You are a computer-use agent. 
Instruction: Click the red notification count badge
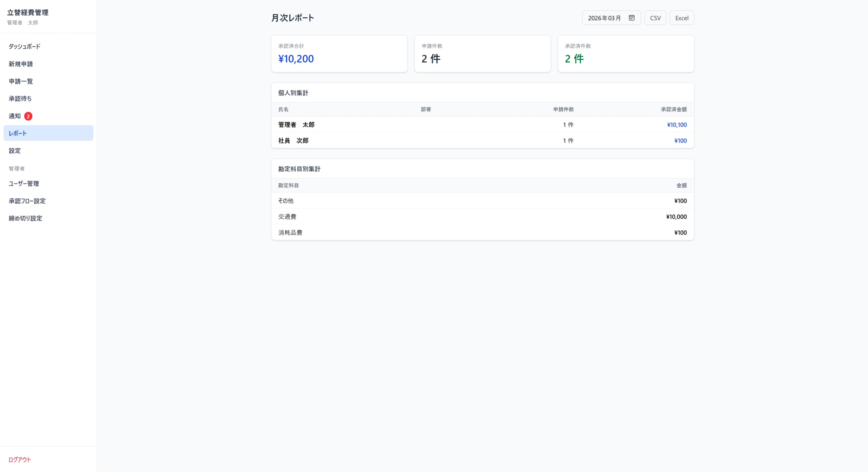tap(28, 116)
